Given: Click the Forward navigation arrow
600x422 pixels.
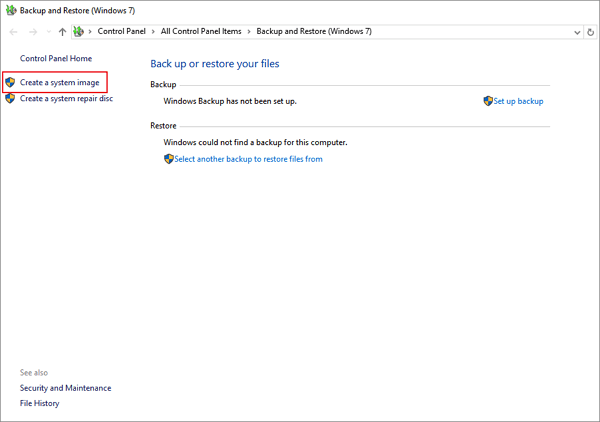Looking at the screenshot, I should [33, 32].
